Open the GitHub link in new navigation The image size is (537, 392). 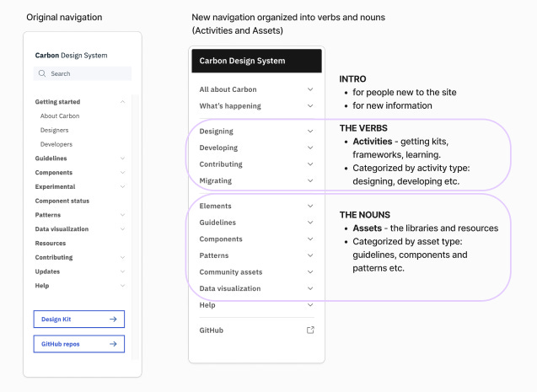pyautogui.click(x=212, y=330)
